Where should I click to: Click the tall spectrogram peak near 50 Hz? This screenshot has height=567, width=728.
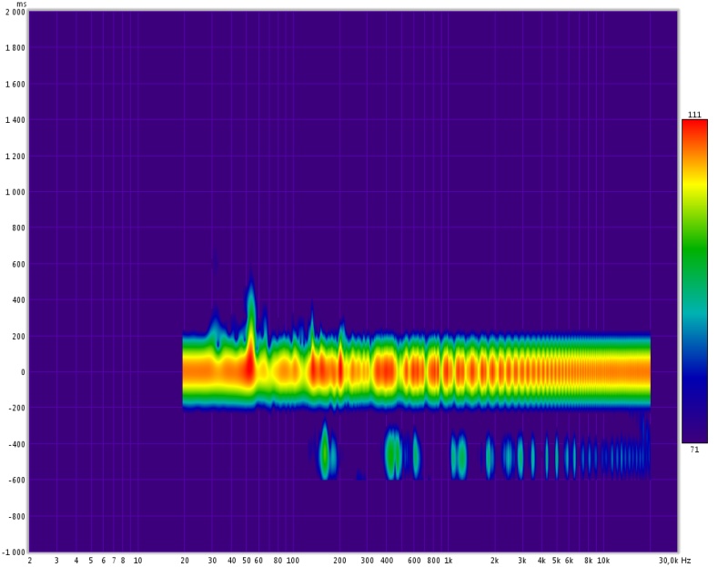pyautogui.click(x=250, y=300)
